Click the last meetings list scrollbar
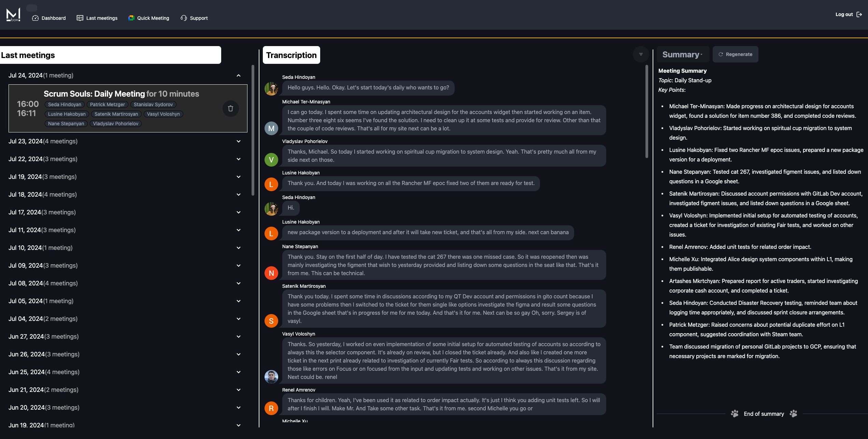The width and height of the screenshot is (868, 439). click(x=253, y=130)
